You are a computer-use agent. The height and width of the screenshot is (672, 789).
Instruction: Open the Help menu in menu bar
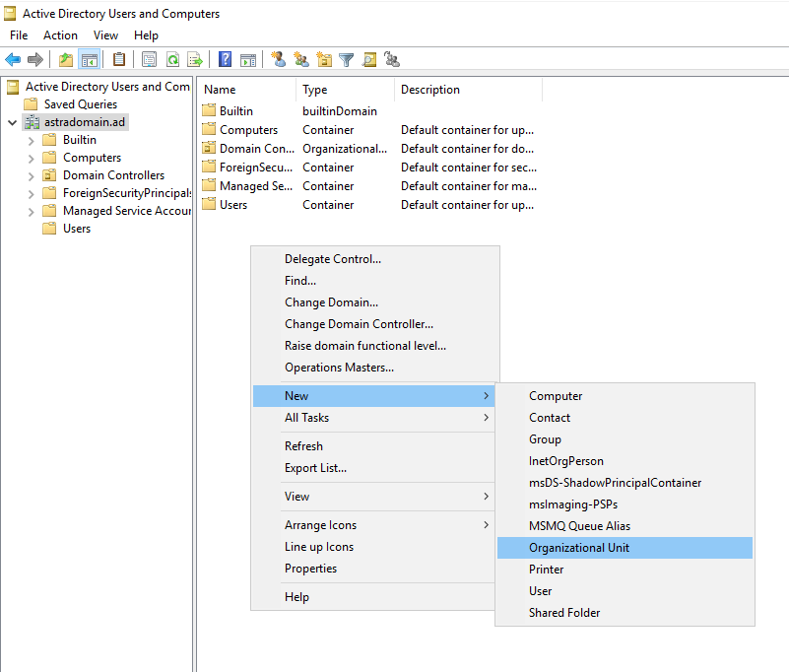pos(146,35)
